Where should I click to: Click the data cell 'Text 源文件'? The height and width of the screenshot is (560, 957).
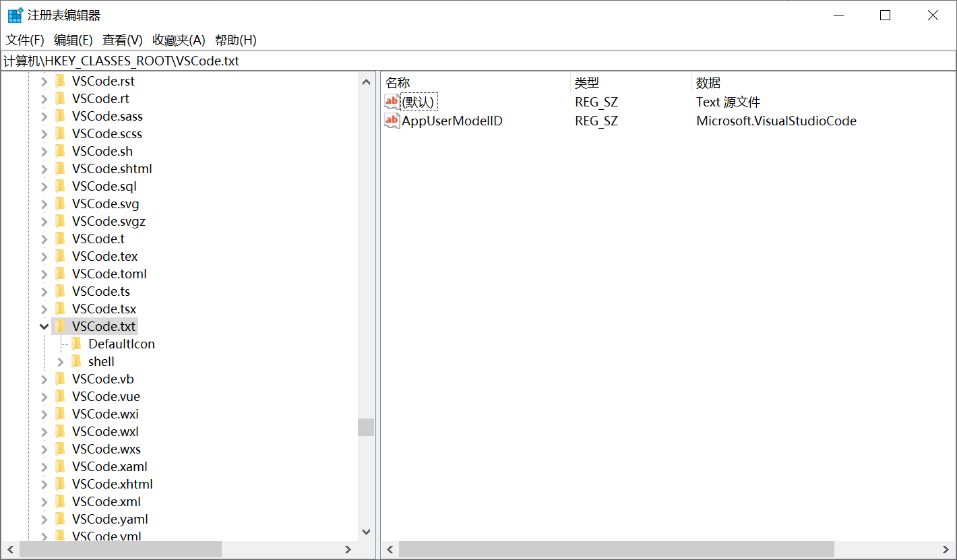tap(728, 102)
